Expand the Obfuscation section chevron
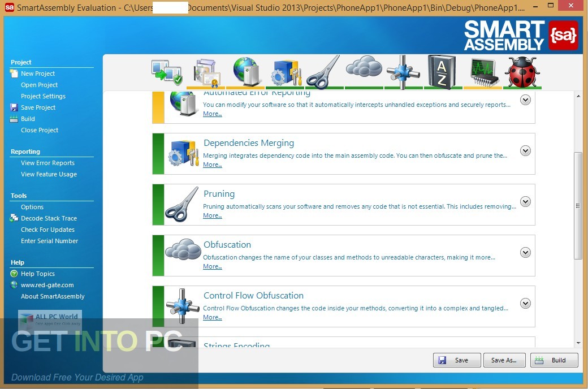 [x=525, y=253]
